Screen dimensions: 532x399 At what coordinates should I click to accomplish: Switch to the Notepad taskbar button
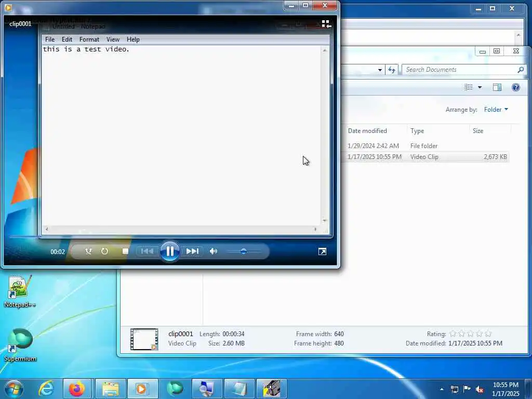coord(239,389)
